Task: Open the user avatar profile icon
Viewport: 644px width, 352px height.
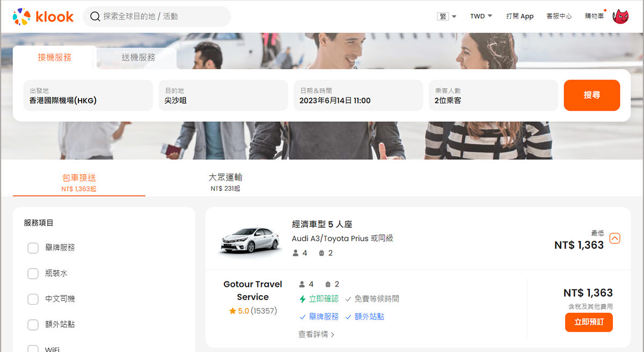Action: point(621,17)
